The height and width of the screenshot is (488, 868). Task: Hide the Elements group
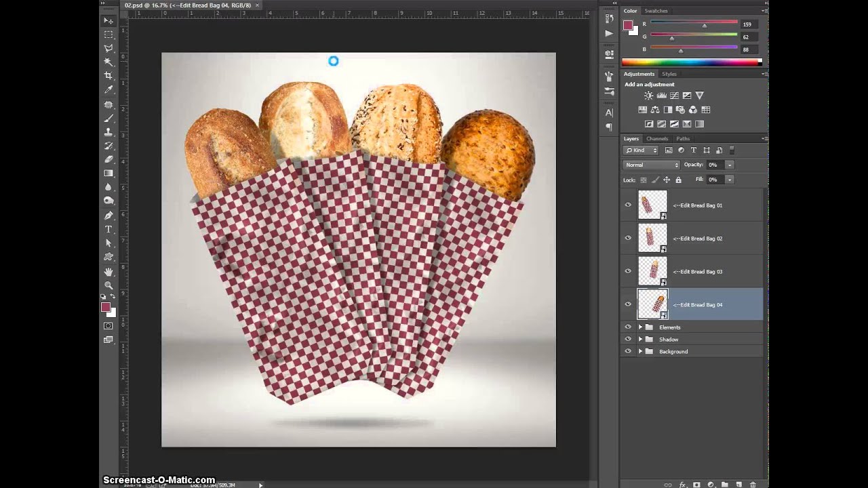628,327
